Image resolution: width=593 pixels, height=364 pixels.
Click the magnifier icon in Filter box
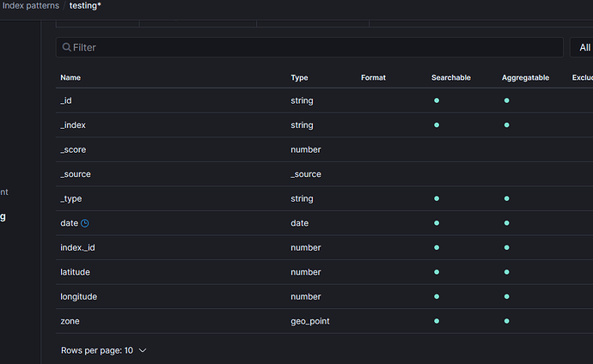coord(65,47)
